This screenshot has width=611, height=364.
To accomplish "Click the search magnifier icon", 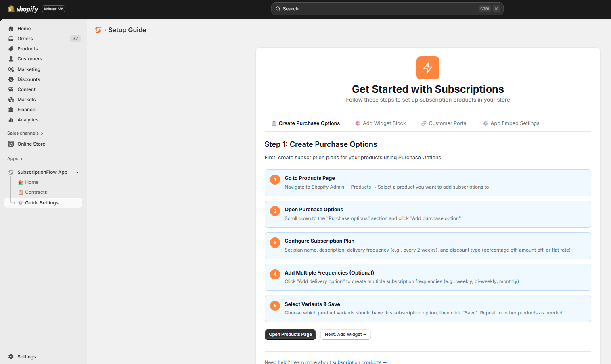I will click(278, 9).
